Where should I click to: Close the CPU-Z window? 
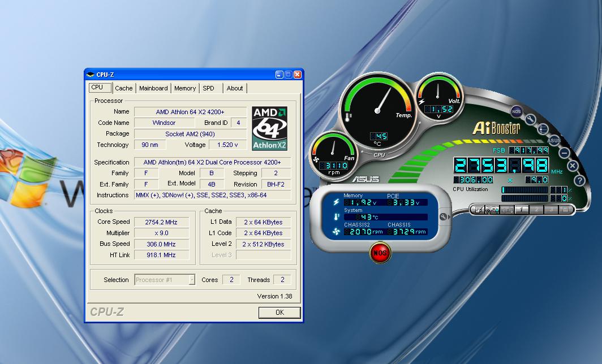coord(298,75)
